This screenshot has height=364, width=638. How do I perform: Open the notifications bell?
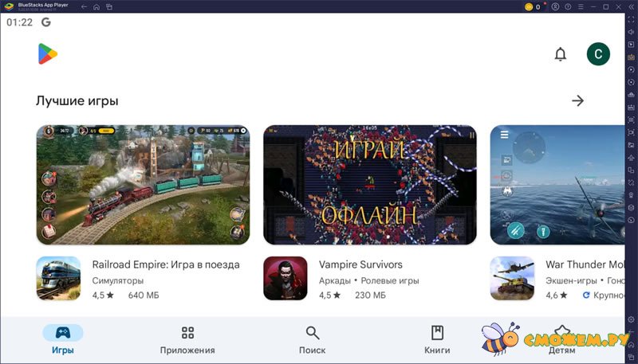coord(561,54)
